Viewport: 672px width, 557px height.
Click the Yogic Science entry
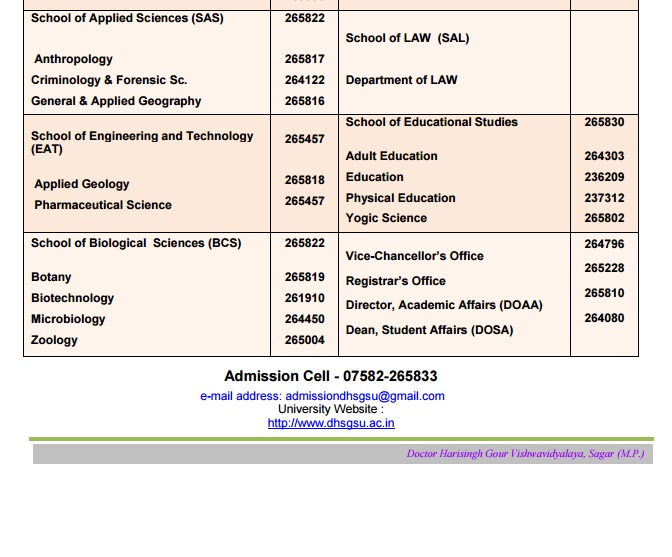point(386,218)
